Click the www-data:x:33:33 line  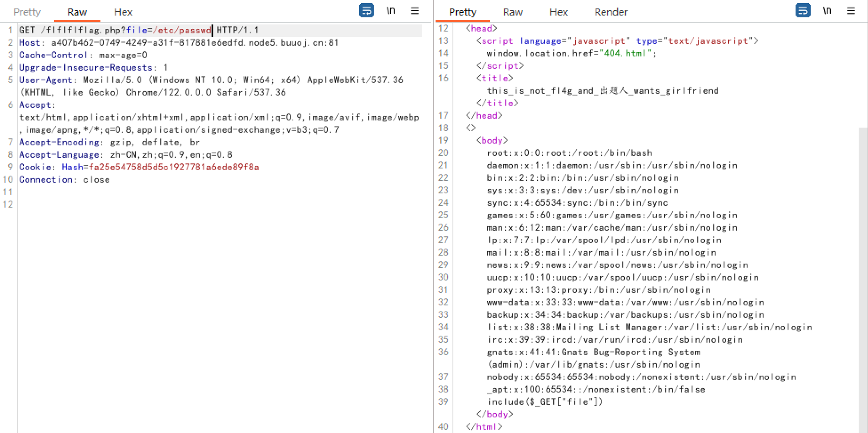(625, 302)
